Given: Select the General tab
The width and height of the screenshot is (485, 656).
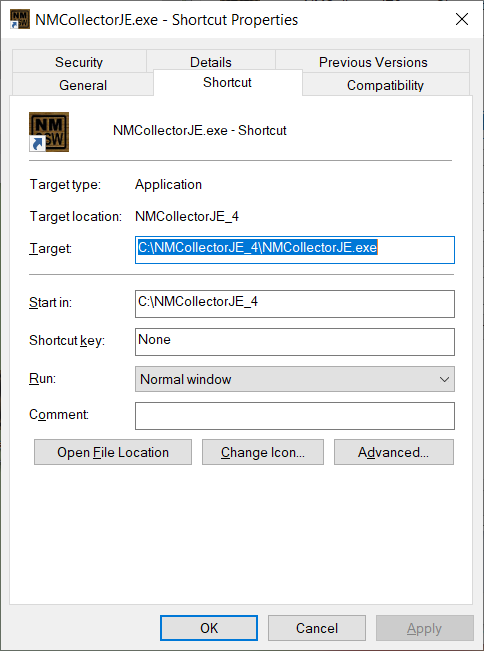Looking at the screenshot, I should pyautogui.click(x=83, y=85).
